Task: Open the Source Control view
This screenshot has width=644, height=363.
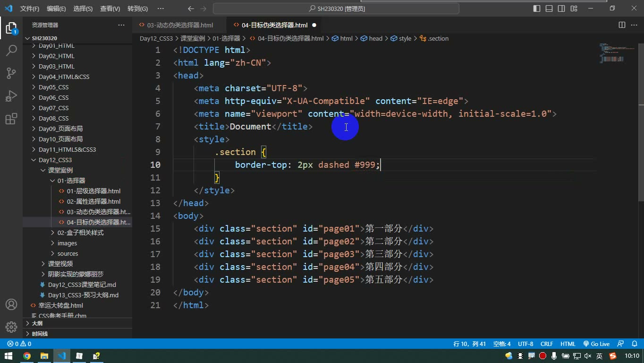Action: click(11, 73)
